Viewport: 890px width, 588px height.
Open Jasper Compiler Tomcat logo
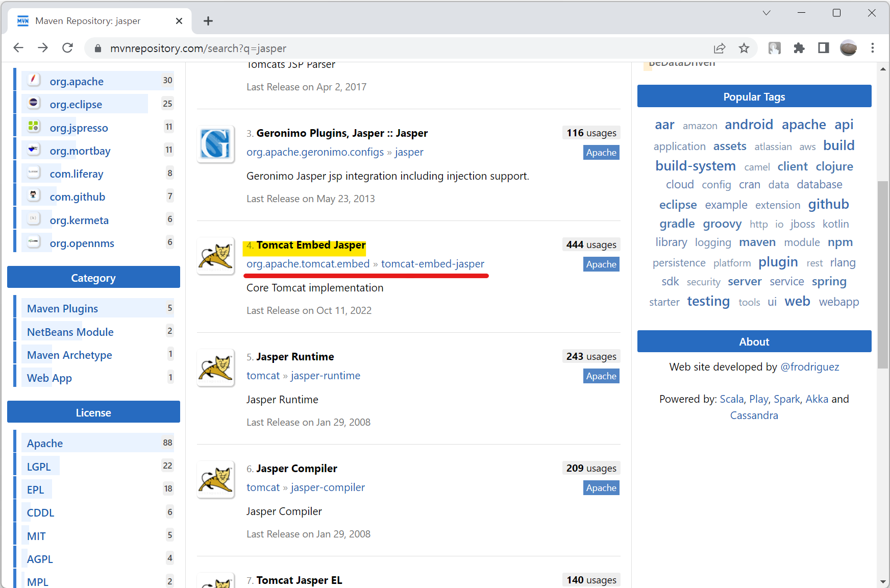216,479
